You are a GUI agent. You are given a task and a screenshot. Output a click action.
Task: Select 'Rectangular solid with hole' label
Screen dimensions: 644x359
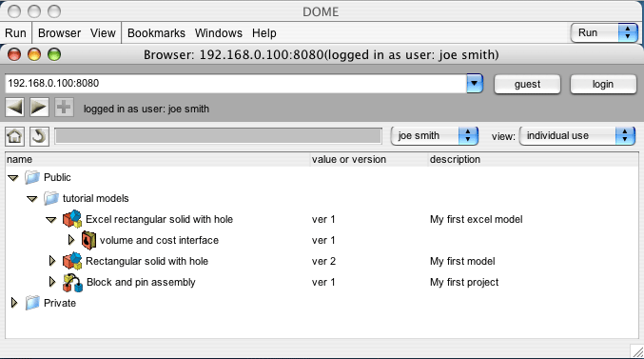147,261
